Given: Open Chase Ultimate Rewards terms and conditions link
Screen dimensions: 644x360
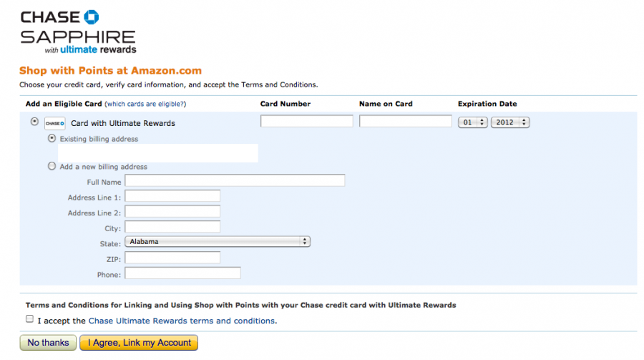Looking at the screenshot, I should (x=182, y=321).
